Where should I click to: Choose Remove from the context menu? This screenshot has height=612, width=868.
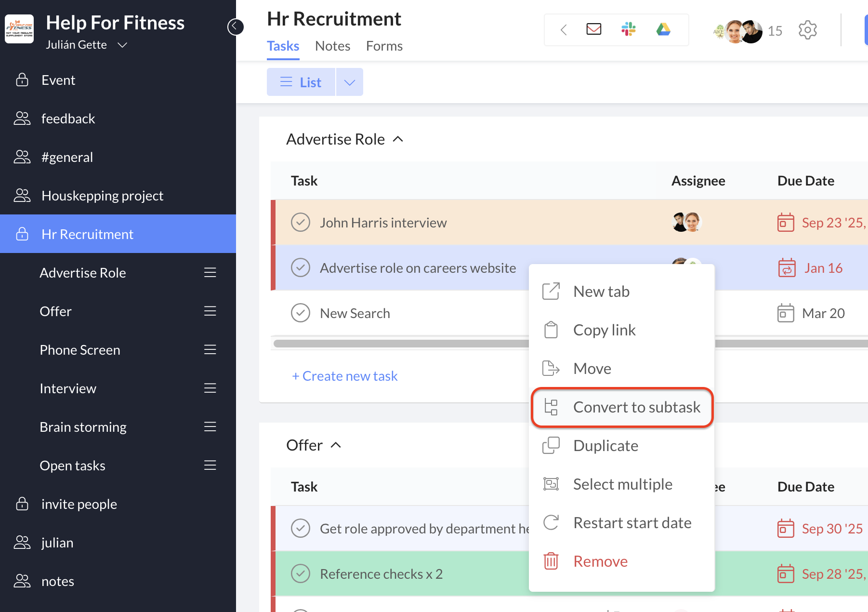point(621,561)
